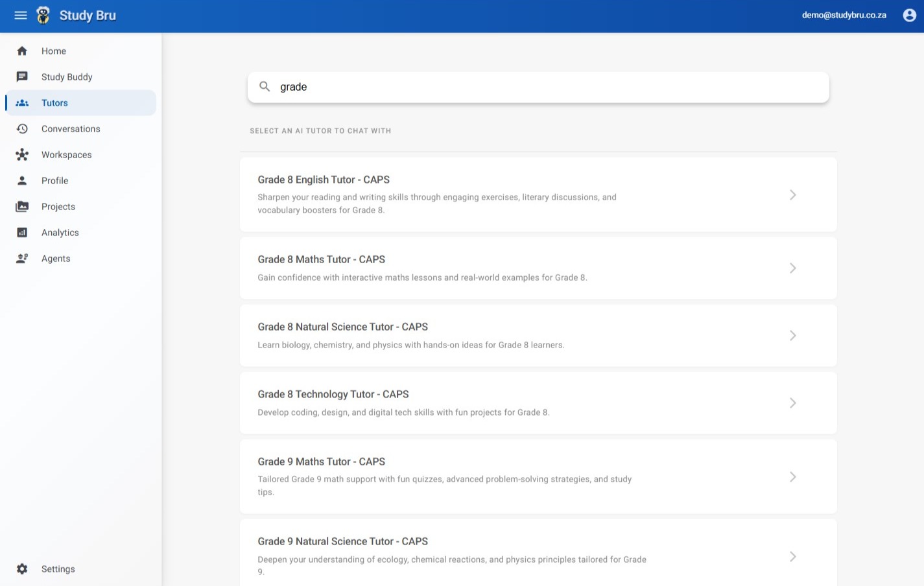The width and height of the screenshot is (924, 586).
Task: Click the Workspaces hub icon
Action: tap(22, 155)
